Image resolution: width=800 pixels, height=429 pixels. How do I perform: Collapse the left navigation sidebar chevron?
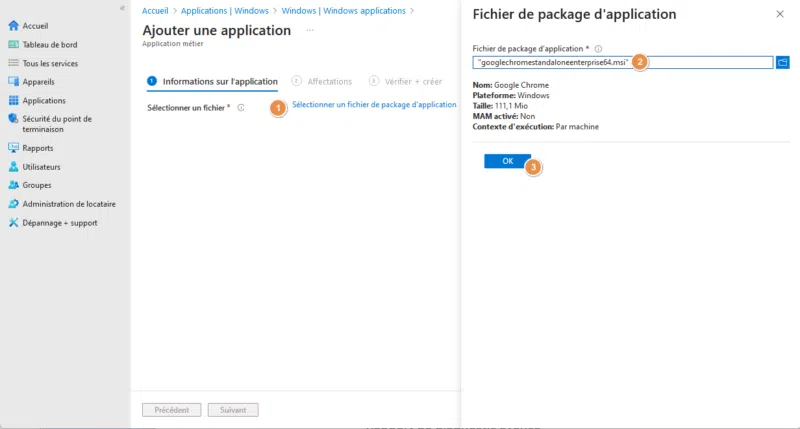click(121, 8)
